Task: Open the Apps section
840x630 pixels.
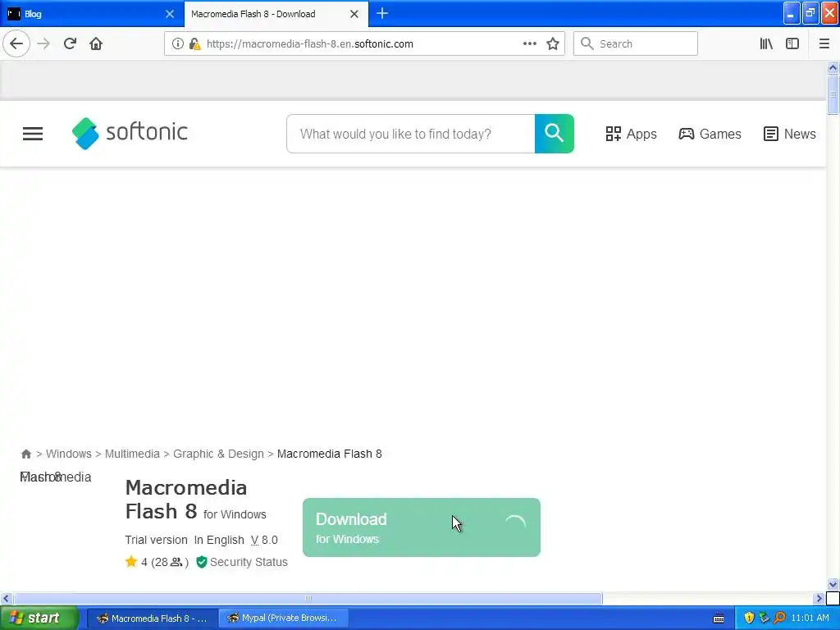Action: [631, 134]
